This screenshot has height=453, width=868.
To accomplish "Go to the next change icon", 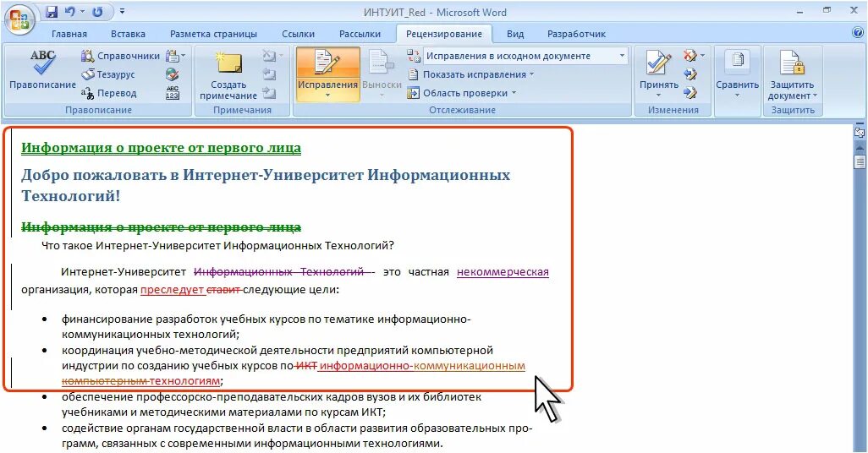I will (x=689, y=93).
